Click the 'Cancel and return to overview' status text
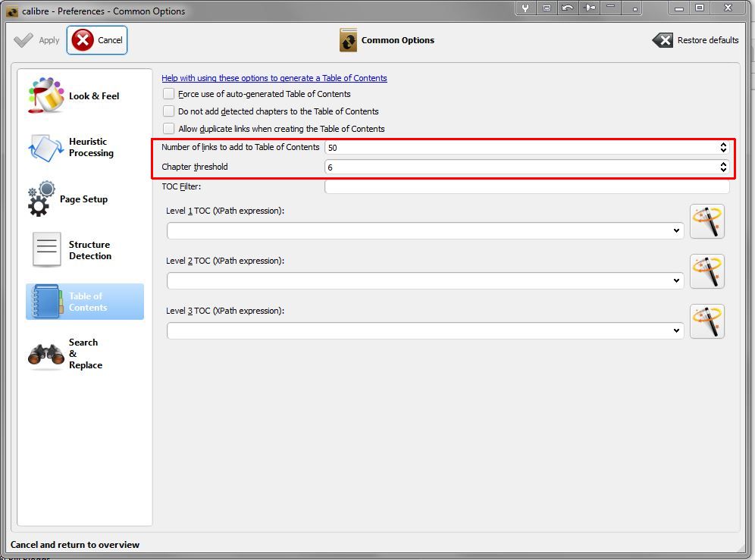The width and height of the screenshot is (755, 560). coord(75,545)
